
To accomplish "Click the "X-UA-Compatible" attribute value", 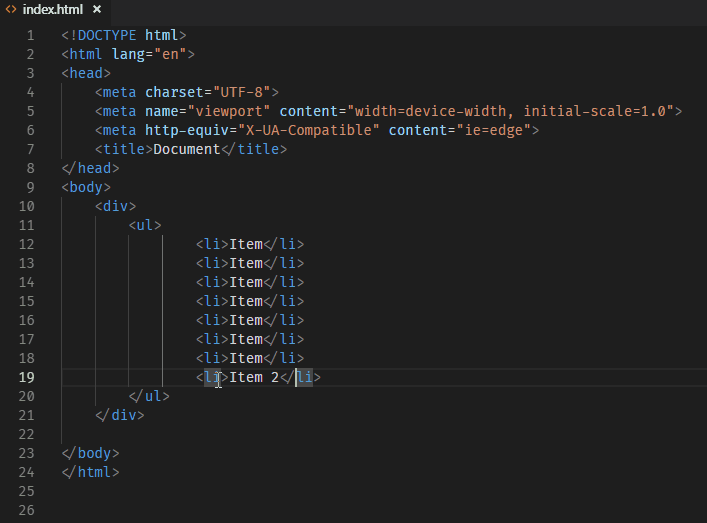I will tap(308, 130).
